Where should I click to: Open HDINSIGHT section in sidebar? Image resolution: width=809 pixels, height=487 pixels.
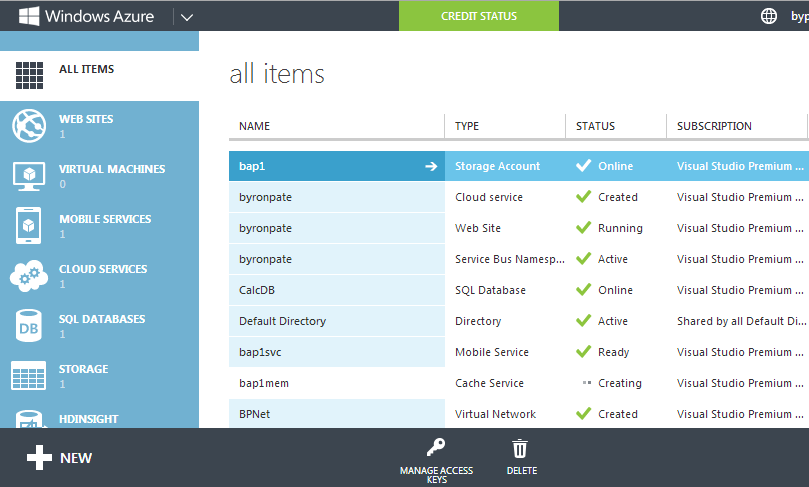(x=88, y=419)
